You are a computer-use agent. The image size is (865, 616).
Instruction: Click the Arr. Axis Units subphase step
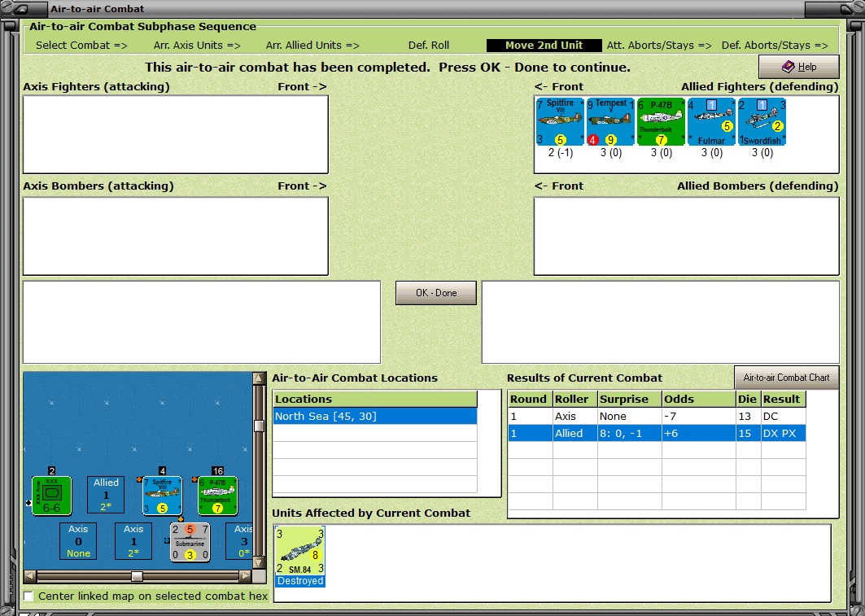click(x=197, y=46)
